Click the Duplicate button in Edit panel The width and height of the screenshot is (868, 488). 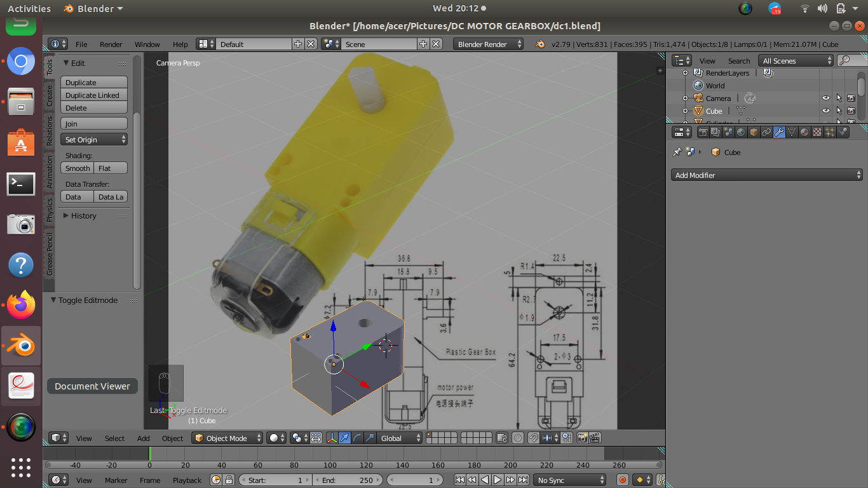point(93,82)
